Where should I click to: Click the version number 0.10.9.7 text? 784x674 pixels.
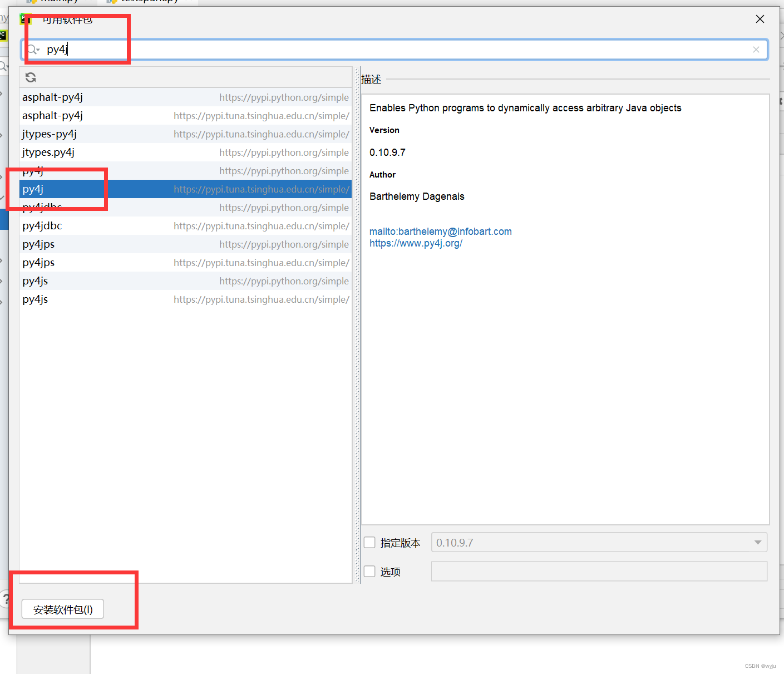387,152
